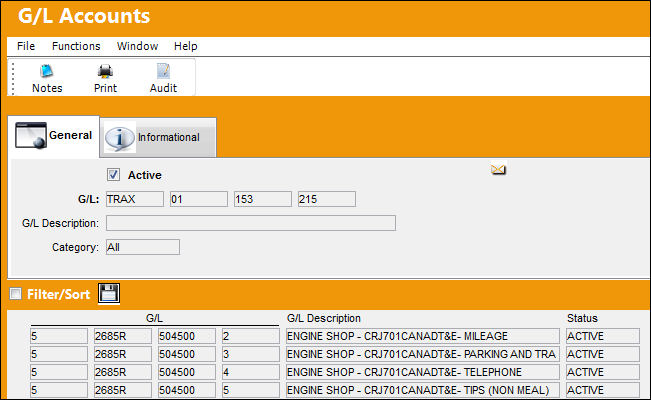Switch to the General tab
The width and height of the screenshot is (651, 400).
[x=54, y=136]
